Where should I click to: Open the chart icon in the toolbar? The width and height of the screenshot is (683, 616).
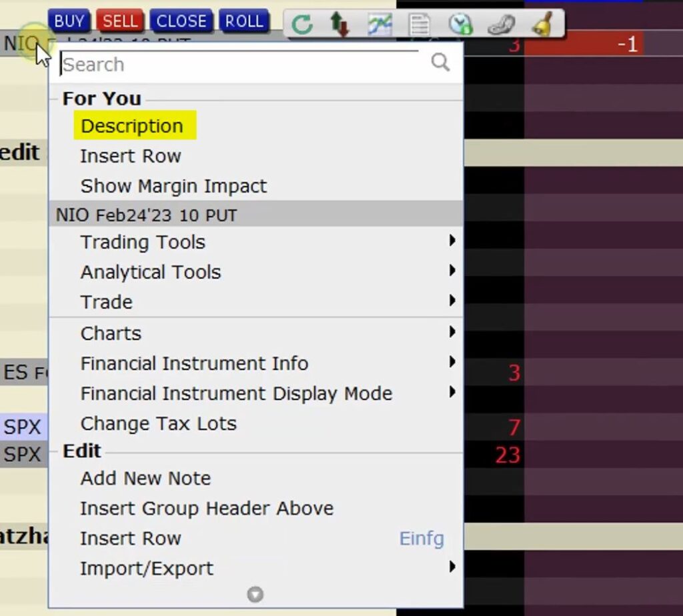380,25
